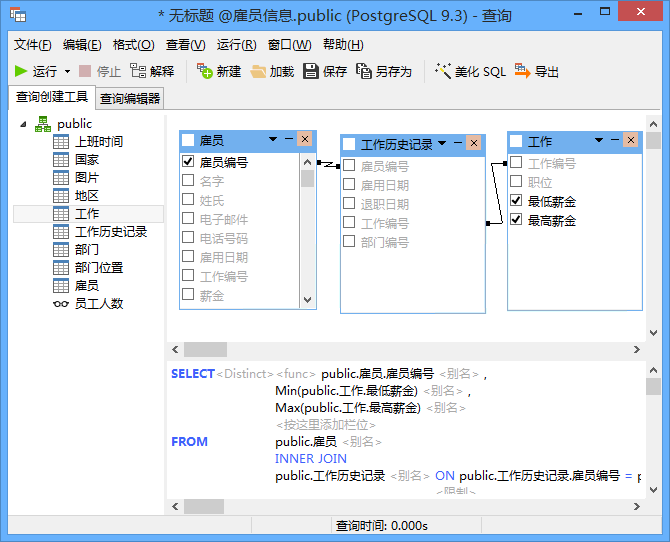Select 员工人数 view in the tree
The height and width of the screenshot is (542, 670).
click(x=98, y=303)
